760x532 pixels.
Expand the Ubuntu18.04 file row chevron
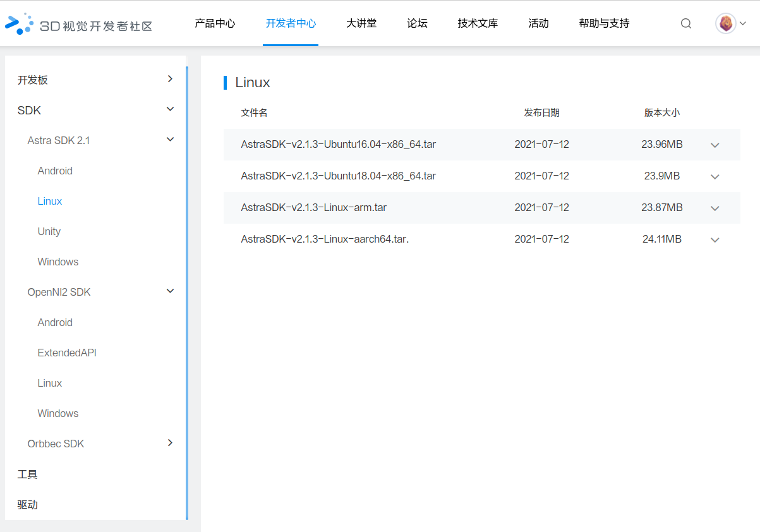(715, 176)
